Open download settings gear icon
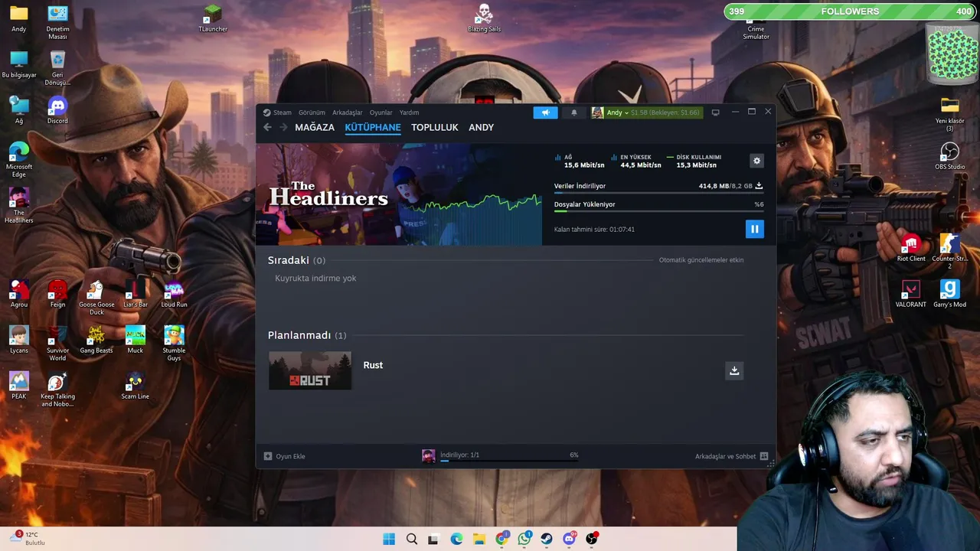This screenshot has width=980, height=551. click(756, 161)
